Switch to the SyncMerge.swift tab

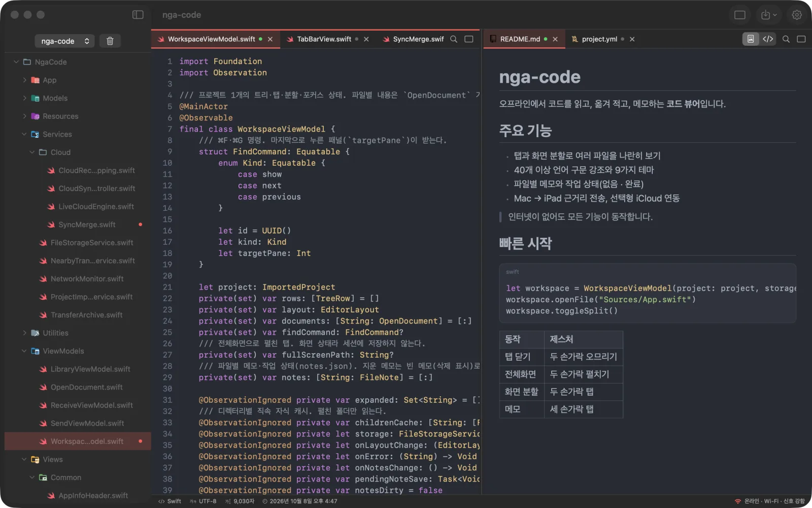[413, 39]
